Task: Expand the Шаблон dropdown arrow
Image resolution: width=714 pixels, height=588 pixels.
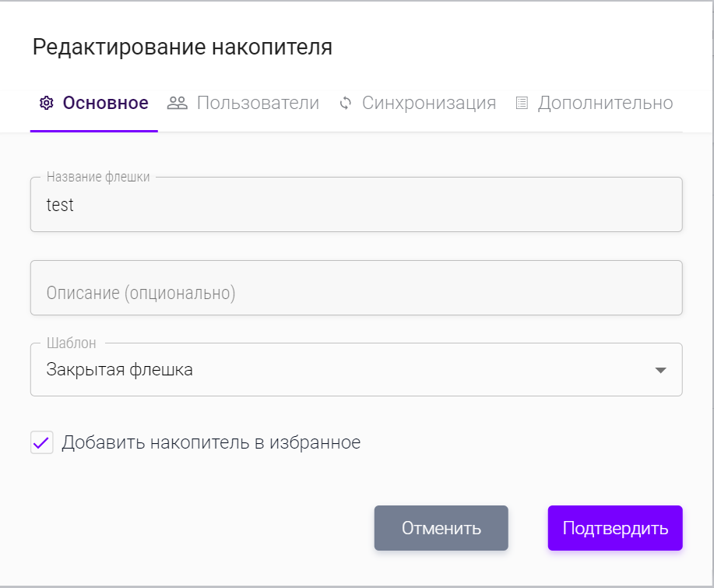Action: pyautogui.click(x=660, y=370)
